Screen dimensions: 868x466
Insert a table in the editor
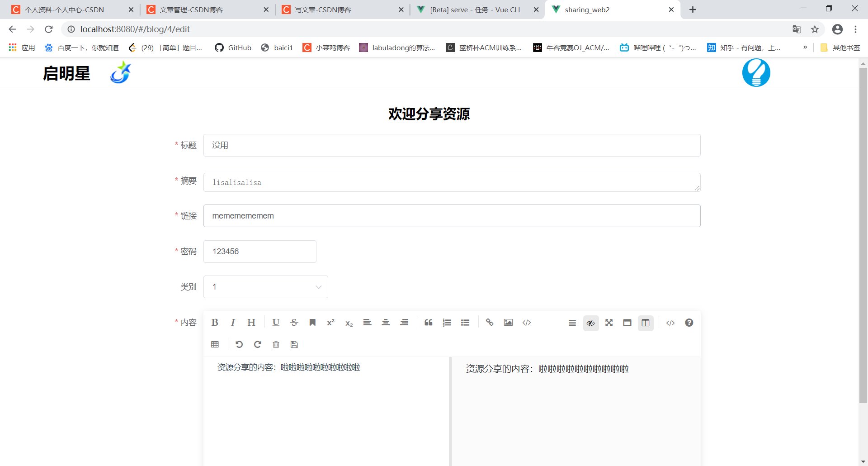click(215, 344)
